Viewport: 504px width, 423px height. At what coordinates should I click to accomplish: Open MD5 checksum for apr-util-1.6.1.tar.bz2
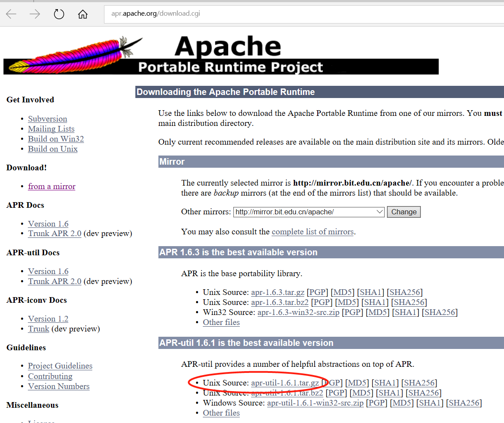click(361, 393)
